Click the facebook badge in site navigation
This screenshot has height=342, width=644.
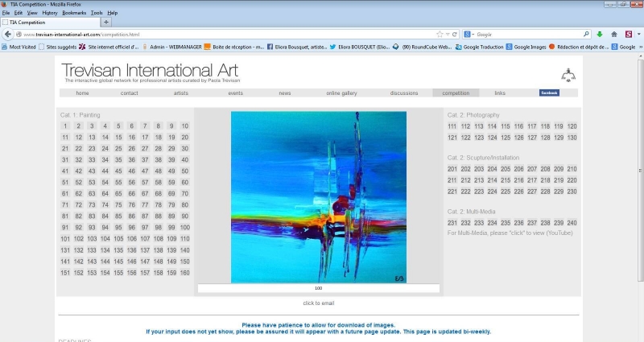tap(549, 93)
